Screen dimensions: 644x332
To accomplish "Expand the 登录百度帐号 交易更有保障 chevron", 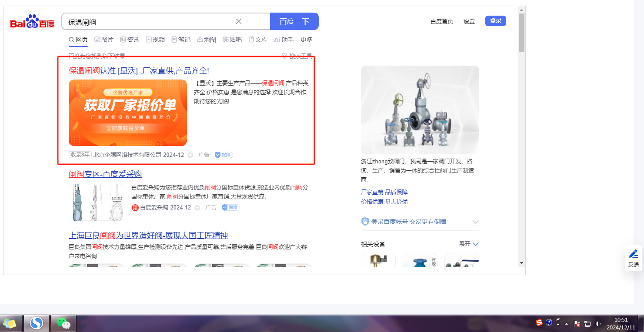I will [x=475, y=222].
